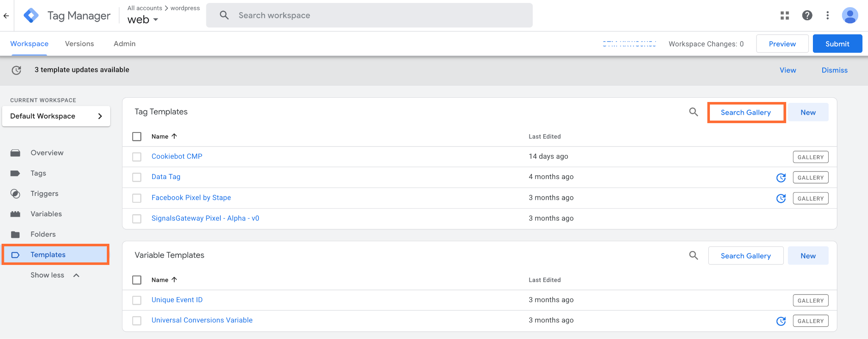Switch to the Workspace tab
The image size is (868, 339).
[x=29, y=44]
